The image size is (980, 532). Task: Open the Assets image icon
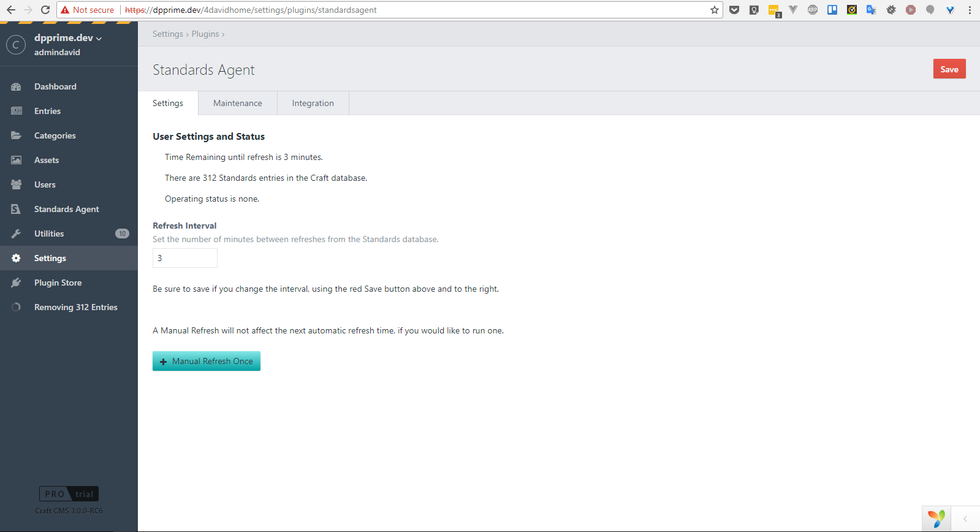pos(16,160)
